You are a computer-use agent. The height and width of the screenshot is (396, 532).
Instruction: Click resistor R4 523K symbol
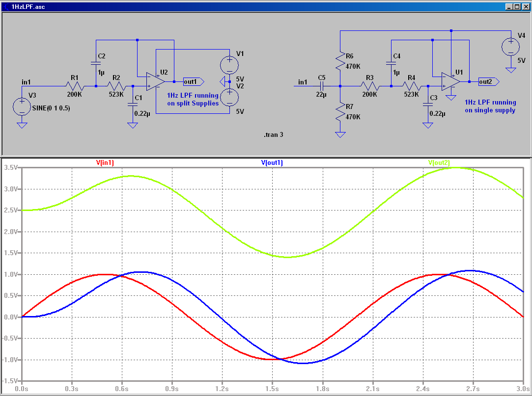point(412,86)
